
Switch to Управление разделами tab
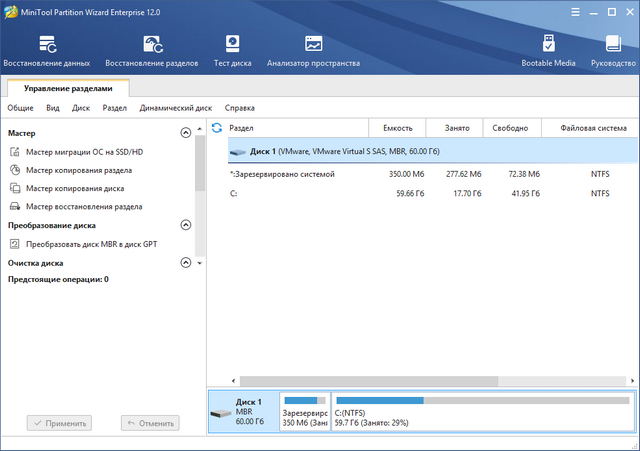click(68, 88)
